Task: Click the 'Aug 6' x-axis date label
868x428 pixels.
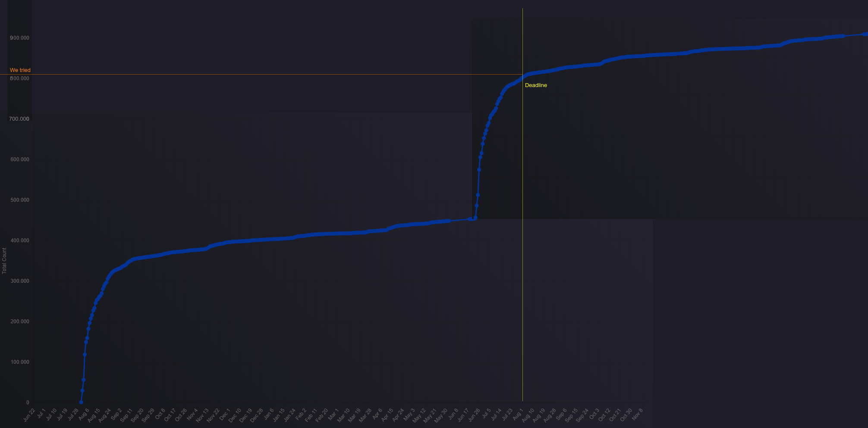Action: (x=84, y=415)
